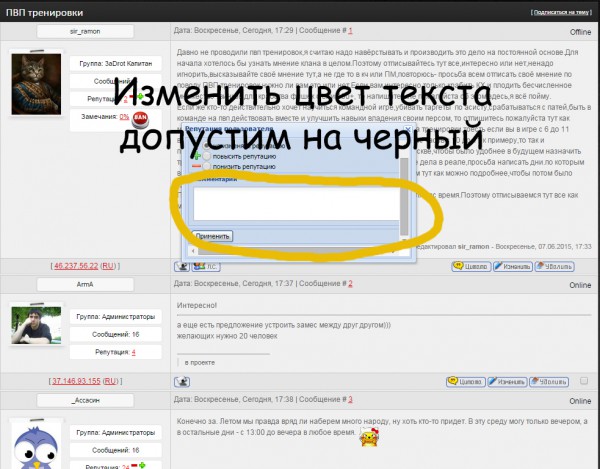Click the 'ПВП тренировки' topic title
The height and width of the screenshot is (469, 600).
tap(44, 13)
